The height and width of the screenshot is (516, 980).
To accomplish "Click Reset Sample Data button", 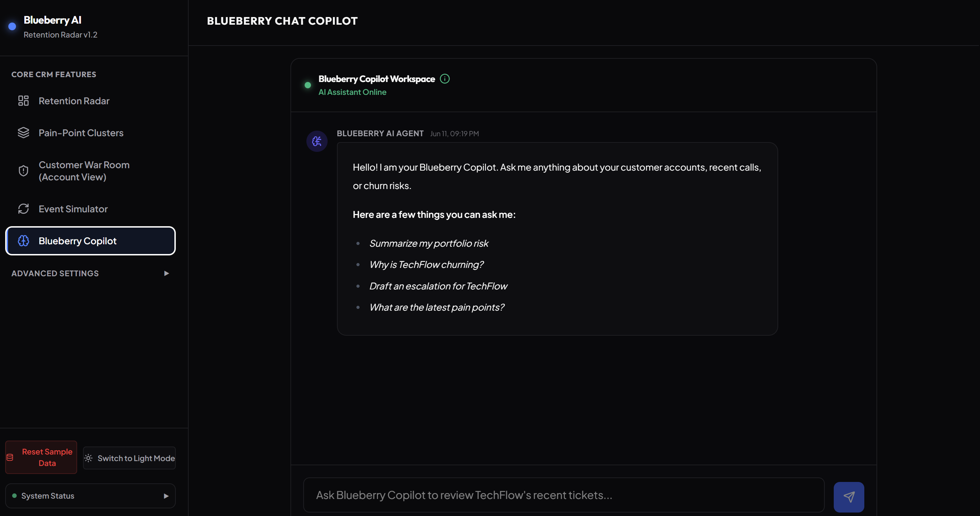I will (41, 457).
